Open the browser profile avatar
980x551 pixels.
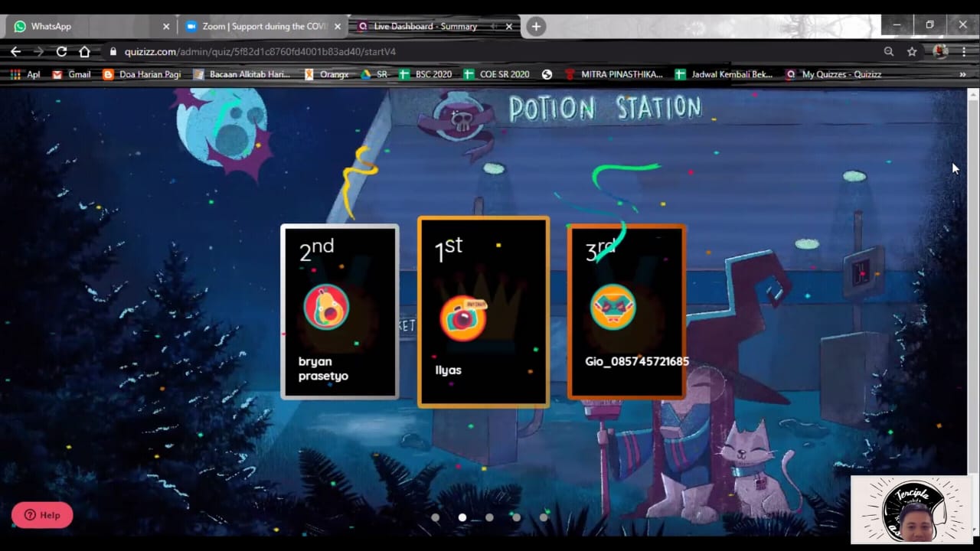coord(940,51)
